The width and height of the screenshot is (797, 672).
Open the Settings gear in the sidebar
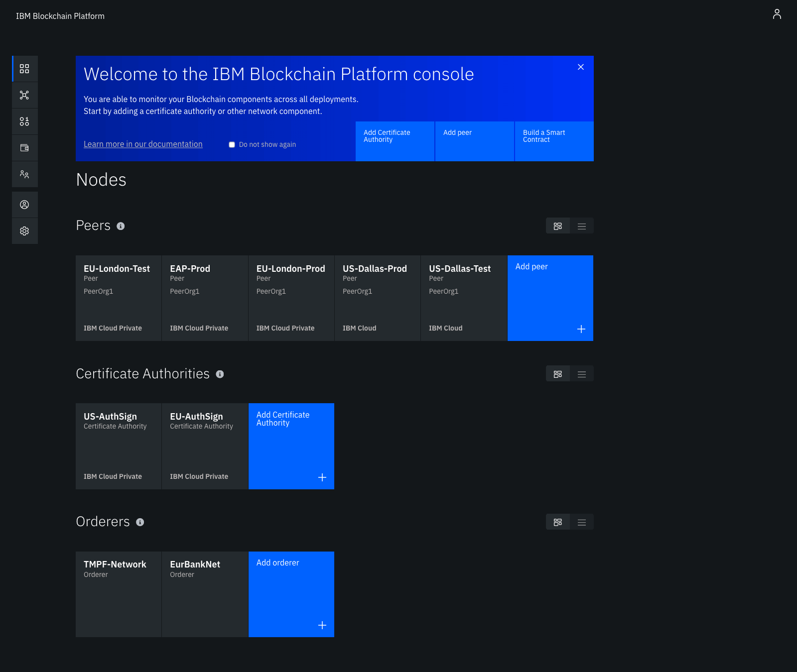point(24,231)
